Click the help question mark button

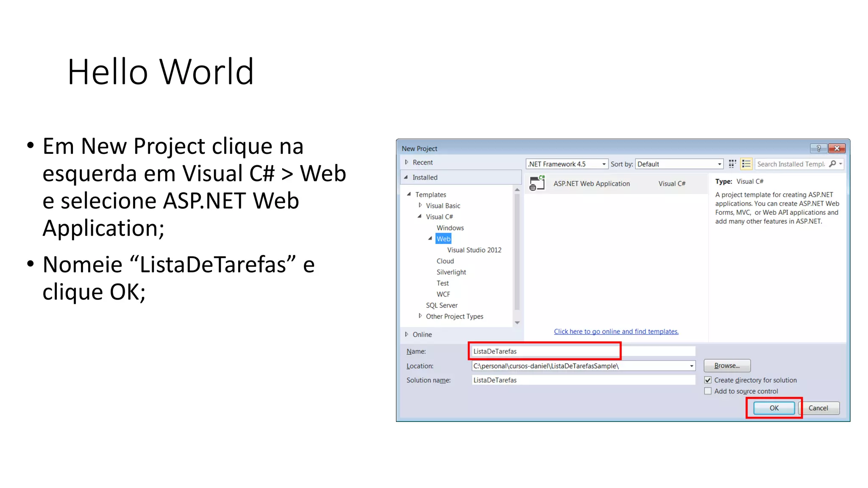(818, 148)
